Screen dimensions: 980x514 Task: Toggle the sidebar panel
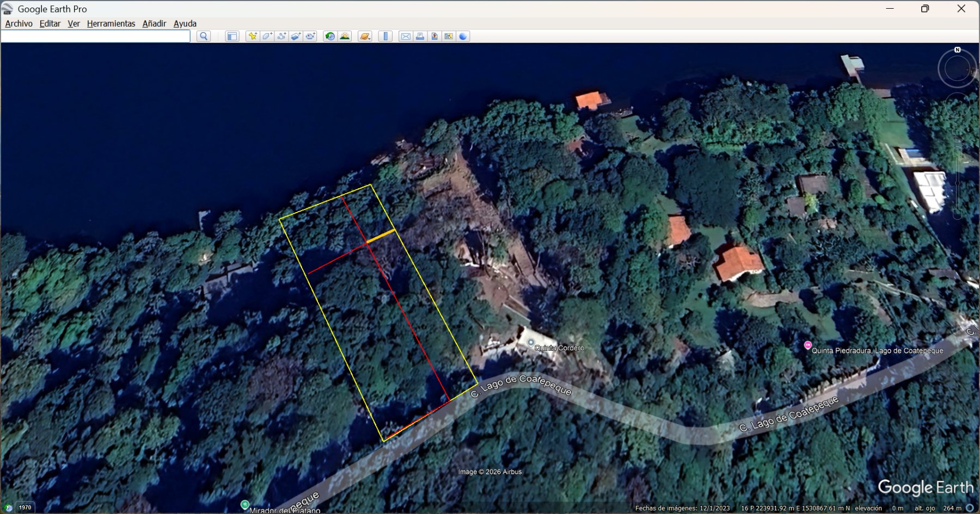(x=232, y=36)
